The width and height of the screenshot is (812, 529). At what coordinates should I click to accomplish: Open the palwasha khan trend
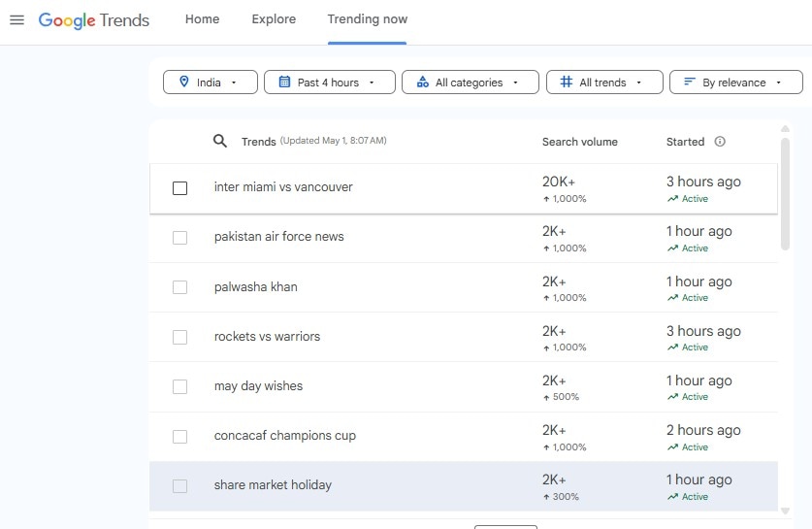point(256,287)
